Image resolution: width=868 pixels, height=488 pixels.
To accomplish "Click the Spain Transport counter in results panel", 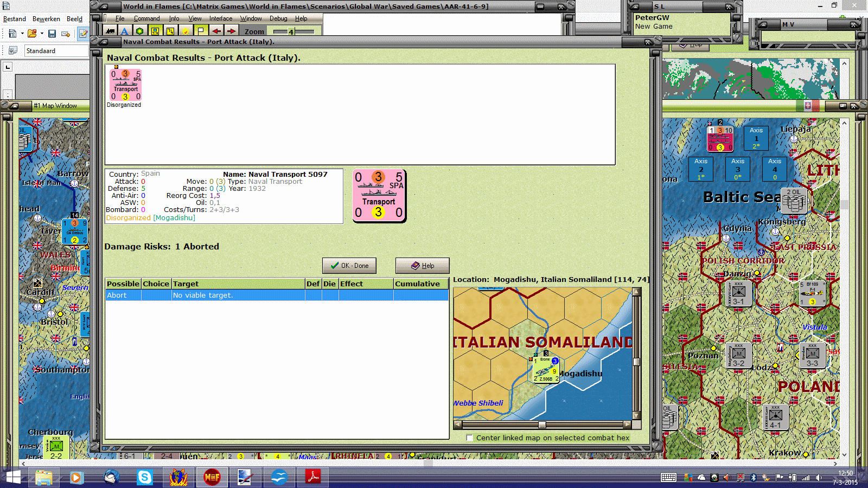I will 126,85.
